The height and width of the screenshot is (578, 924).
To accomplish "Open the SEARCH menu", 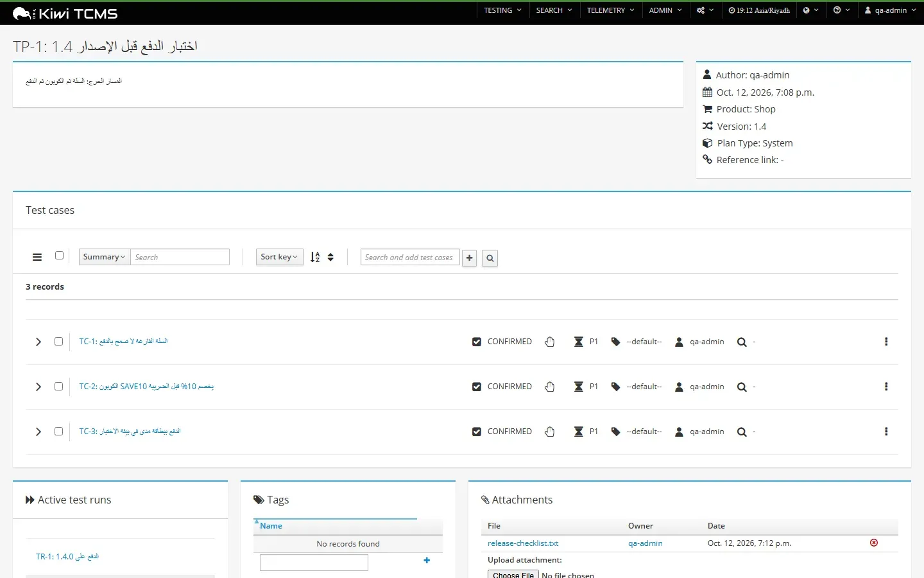I will [x=554, y=10].
